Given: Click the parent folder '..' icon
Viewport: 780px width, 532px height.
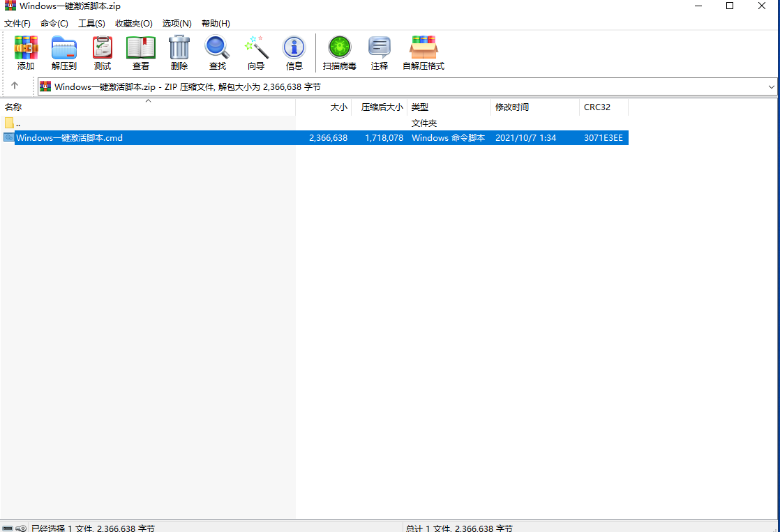Looking at the screenshot, I should click(x=9, y=123).
